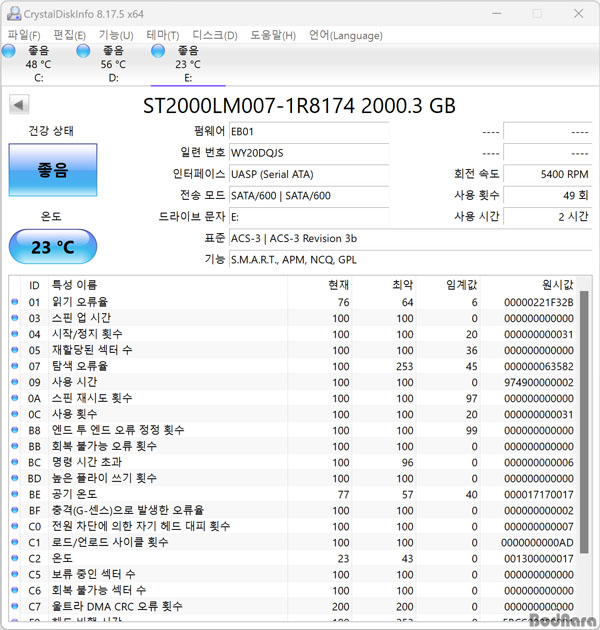600x630 pixels.
Task: Click the 좋음 health status button
Action: pos(53,170)
